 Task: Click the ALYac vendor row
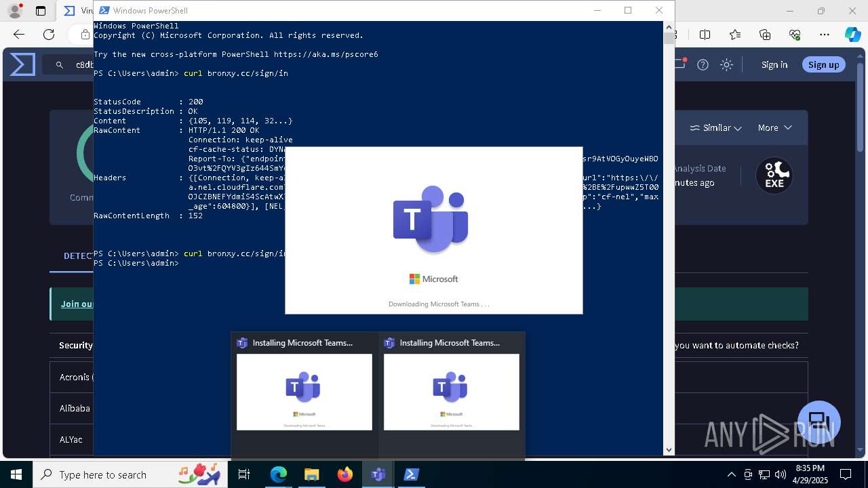pos(71,439)
